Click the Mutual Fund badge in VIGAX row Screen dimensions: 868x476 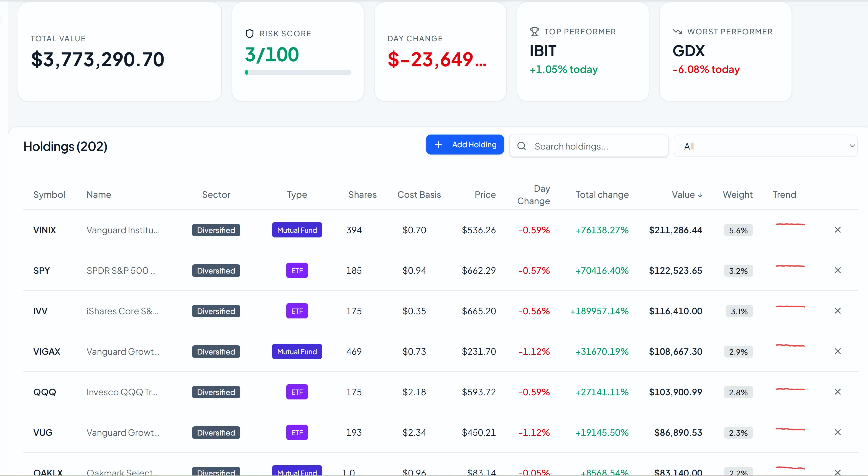coord(297,351)
